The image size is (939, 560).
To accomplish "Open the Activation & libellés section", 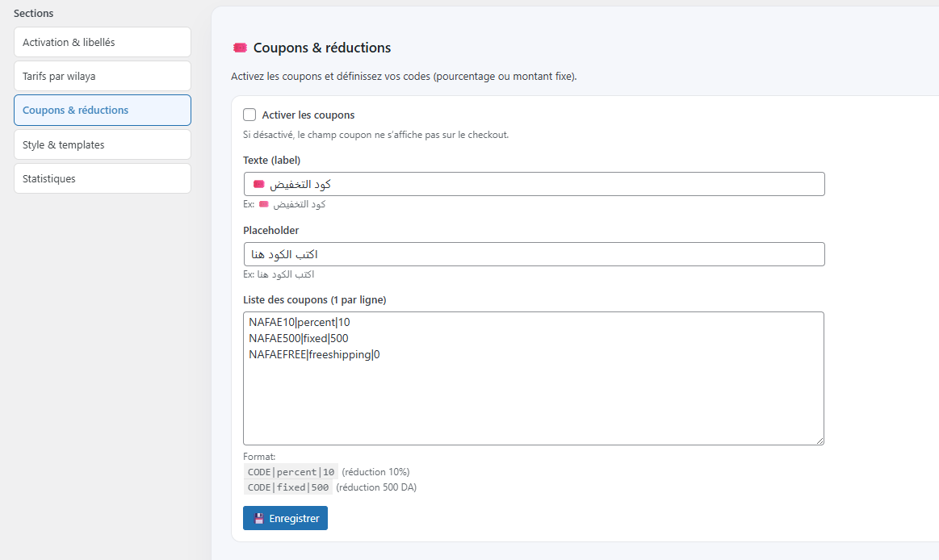I will click(102, 42).
